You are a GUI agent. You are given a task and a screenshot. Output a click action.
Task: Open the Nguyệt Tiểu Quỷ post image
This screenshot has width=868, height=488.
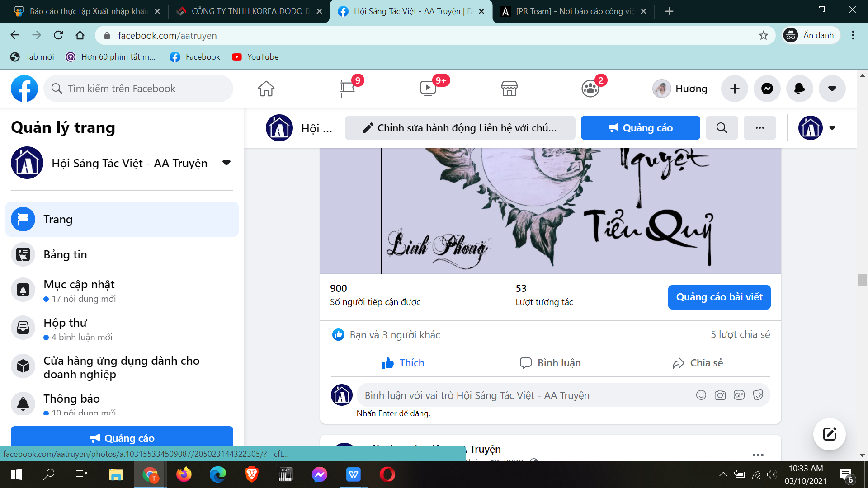[550, 211]
